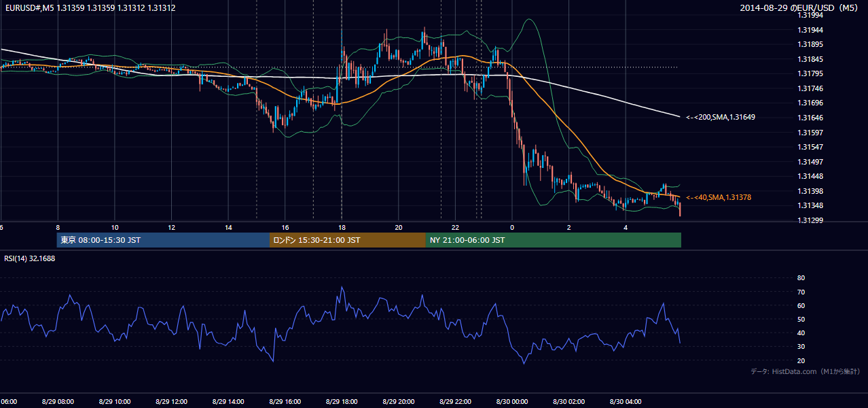Click the 8/30 02:00 time label
This screenshot has width=868, height=408.
click(x=569, y=402)
